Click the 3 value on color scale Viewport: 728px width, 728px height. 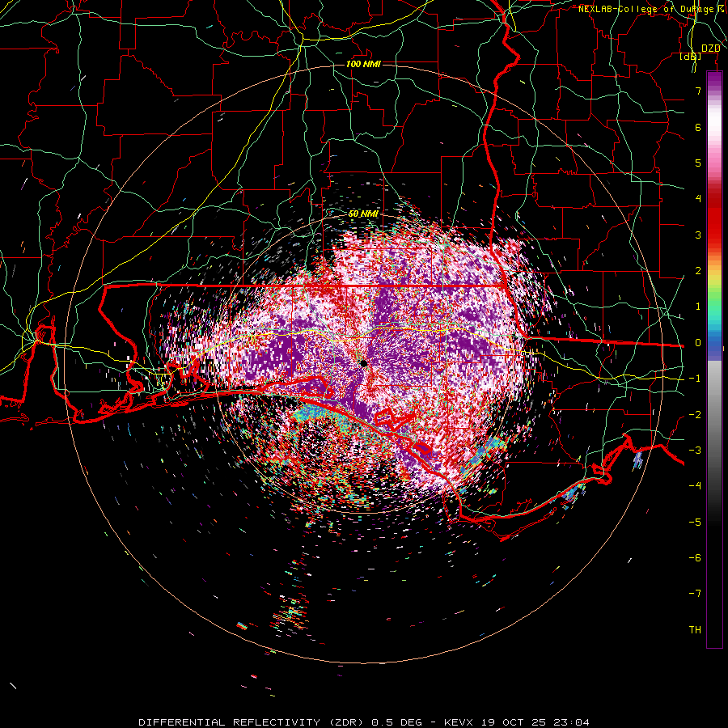tap(698, 235)
